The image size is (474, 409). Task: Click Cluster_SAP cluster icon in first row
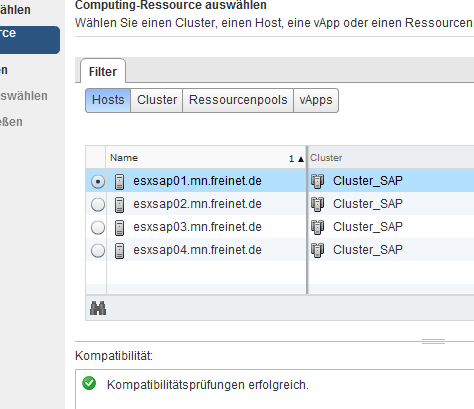click(317, 181)
